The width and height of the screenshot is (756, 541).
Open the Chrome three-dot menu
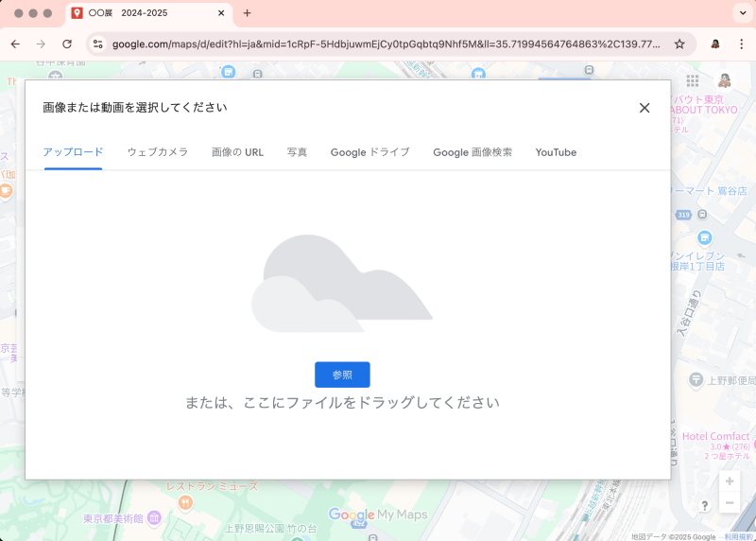(x=741, y=44)
